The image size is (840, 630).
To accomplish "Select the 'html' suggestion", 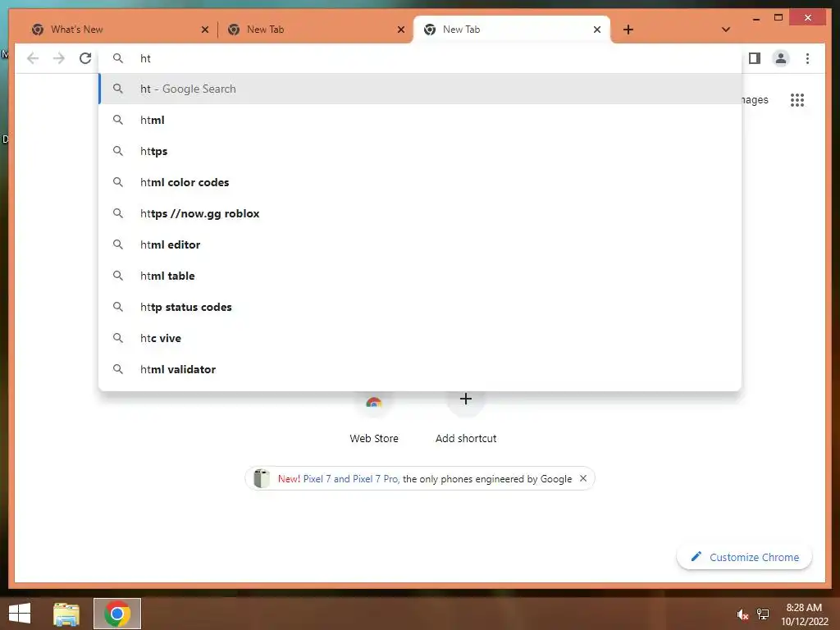I will (421, 120).
